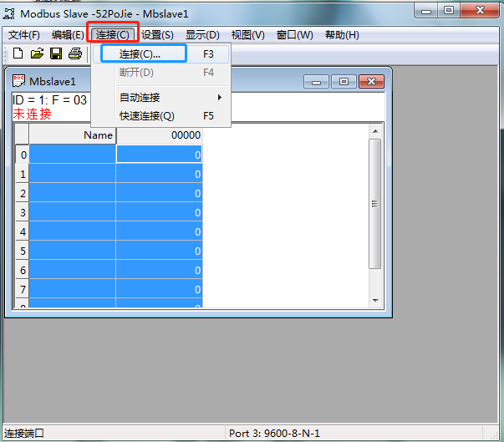
Task: Expand the 自动连接 submenu
Action: 161,97
